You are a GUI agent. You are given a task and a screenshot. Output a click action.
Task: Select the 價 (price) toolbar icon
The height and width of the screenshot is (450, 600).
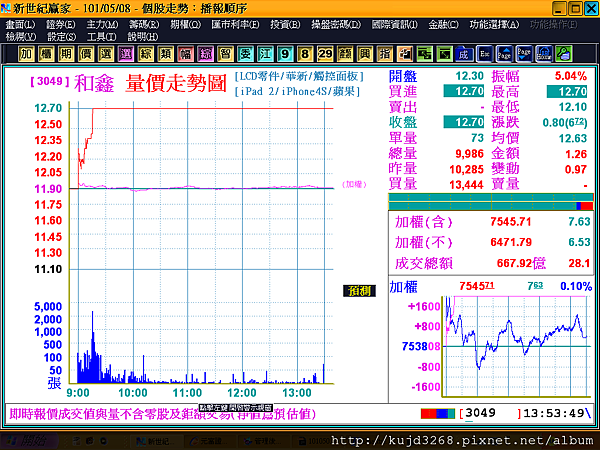coord(86,54)
